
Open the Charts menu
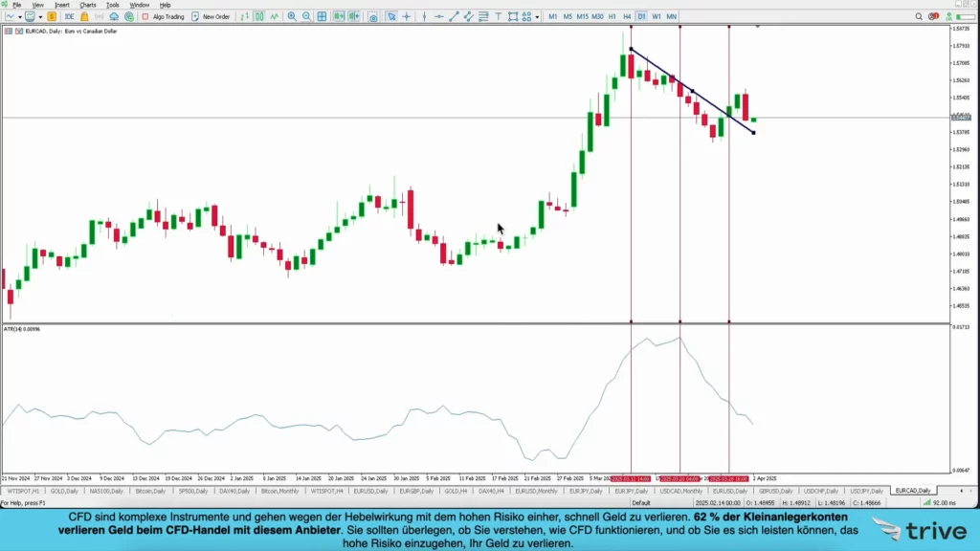coord(88,5)
